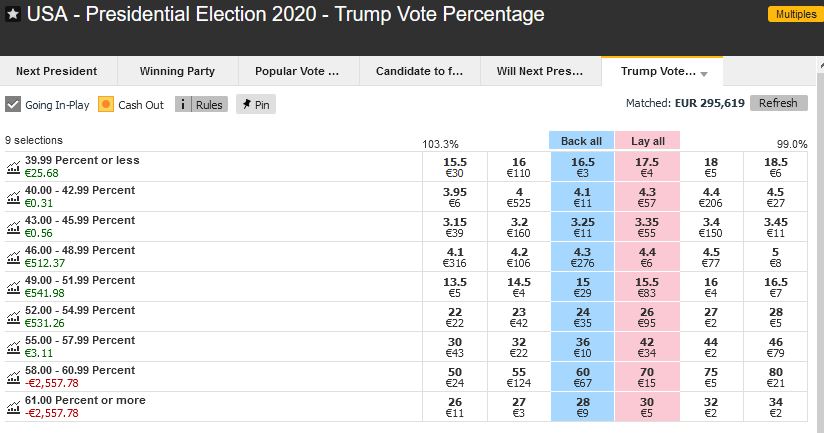Open graph icon for 46.00 - 48.99 Percent
The image size is (824, 433).
(13, 257)
